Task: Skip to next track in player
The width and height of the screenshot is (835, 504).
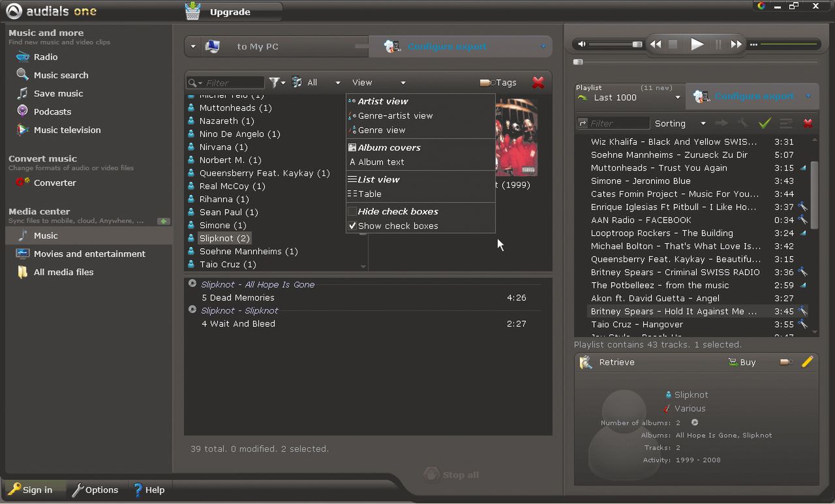Action: 736,44
